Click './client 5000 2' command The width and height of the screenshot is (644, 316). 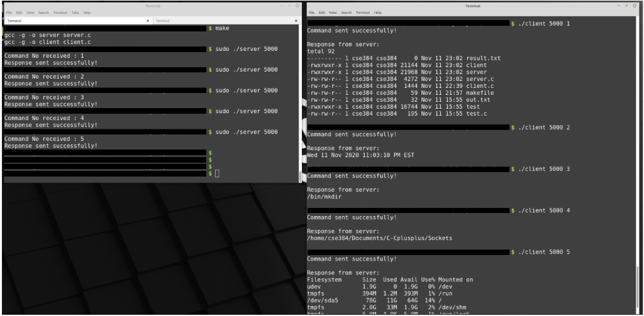(x=544, y=128)
